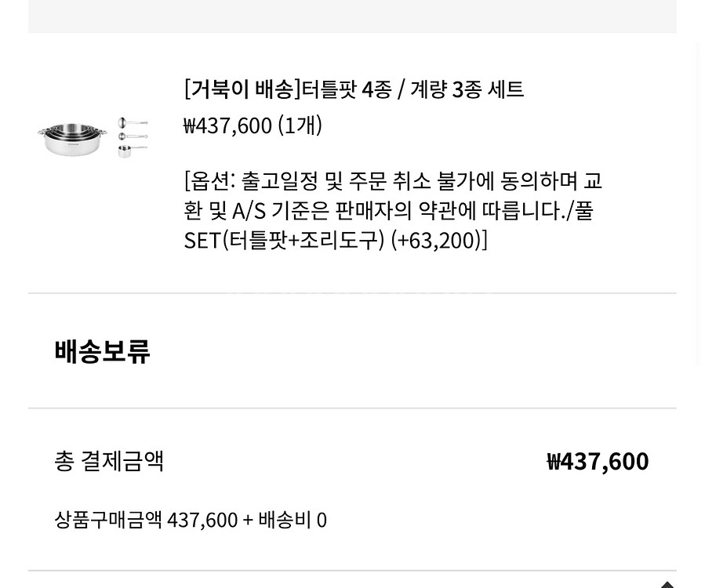Select the 계량 3종 세트 title text
Viewport: 705px width, 588px height.
467,89
